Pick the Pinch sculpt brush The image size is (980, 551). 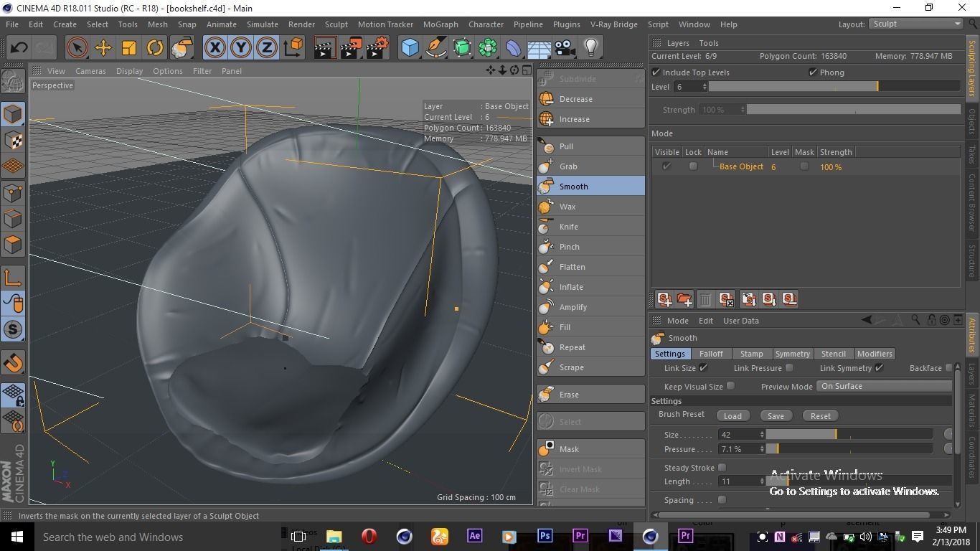pos(590,247)
